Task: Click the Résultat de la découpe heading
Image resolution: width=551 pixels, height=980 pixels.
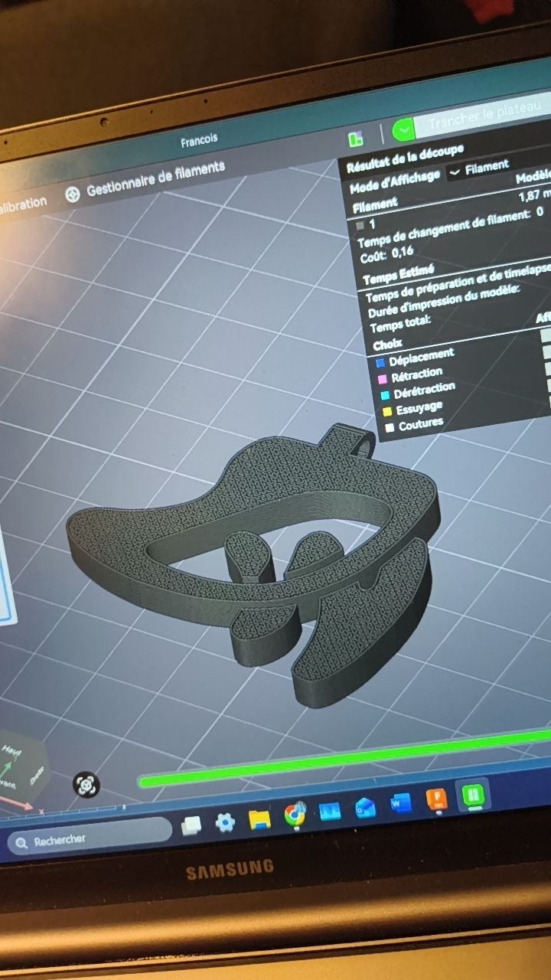Action: pyautogui.click(x=405, y=158)
